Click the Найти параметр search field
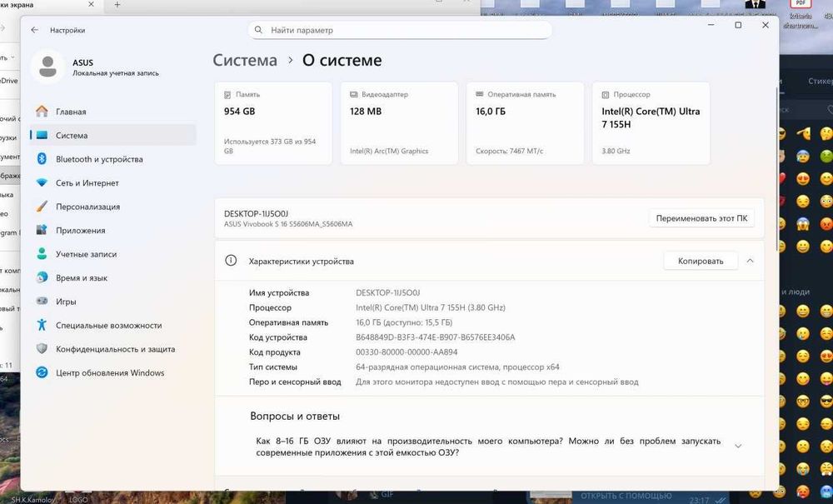Screen dimensions: 833x504 tap(400, 30)
